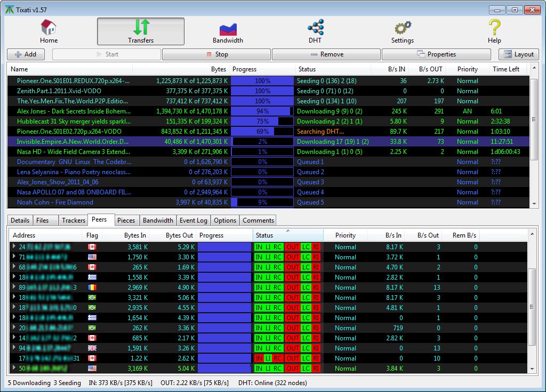The height and width of the screenshot is (392, 546).
Task: Click the 94% progress bar of Alex Jones torrent
Action: click(x=262, y=111)
